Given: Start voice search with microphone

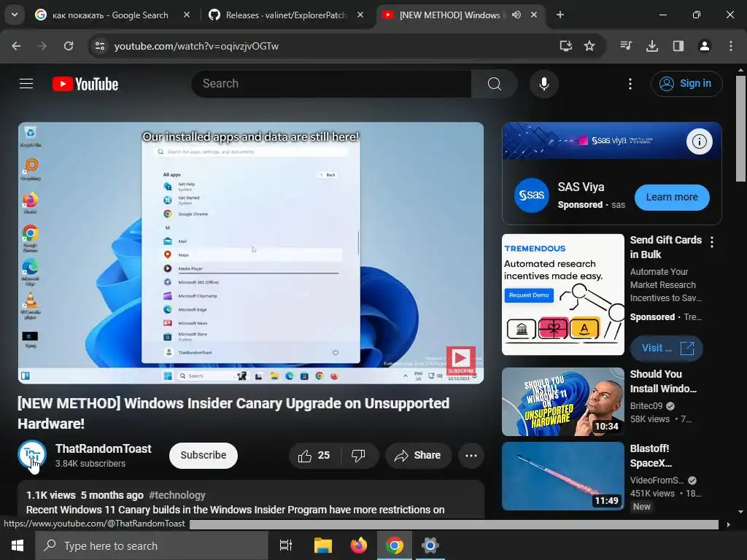Looking at the screenshot, I should (543, 84).
